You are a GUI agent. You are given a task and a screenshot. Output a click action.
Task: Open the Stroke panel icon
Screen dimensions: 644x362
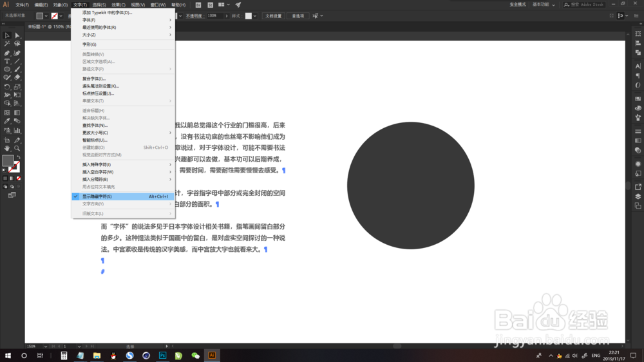[638, 131]
